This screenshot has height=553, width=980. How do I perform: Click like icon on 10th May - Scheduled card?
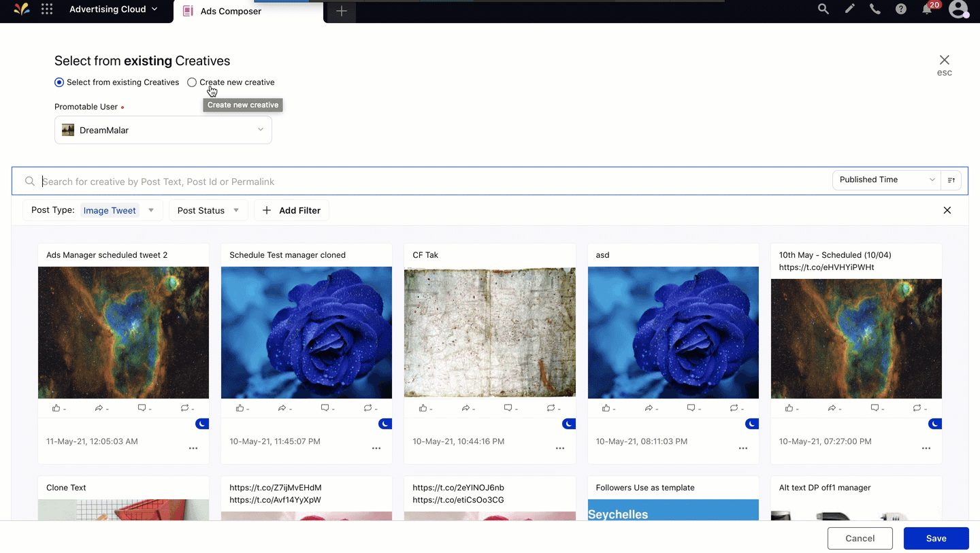pos(789,408)
